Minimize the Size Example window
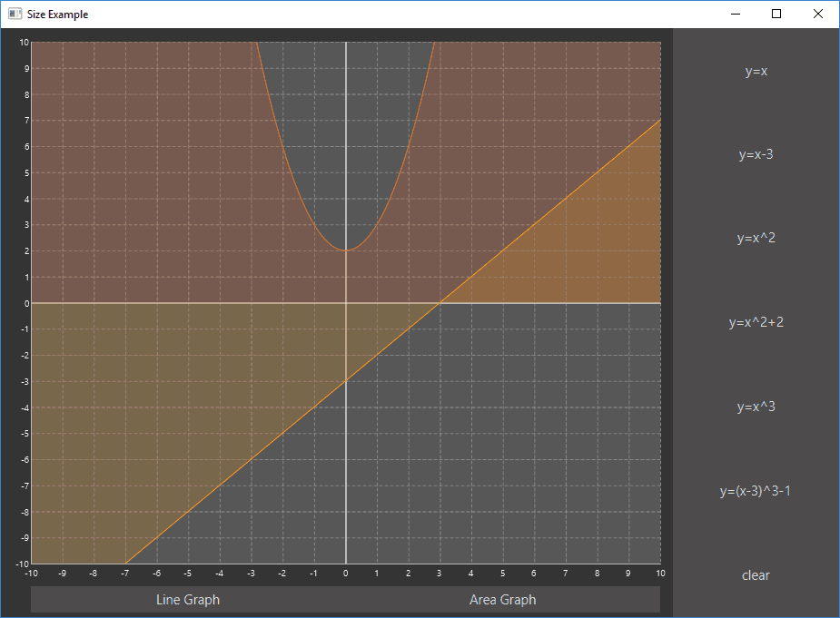 735,15
